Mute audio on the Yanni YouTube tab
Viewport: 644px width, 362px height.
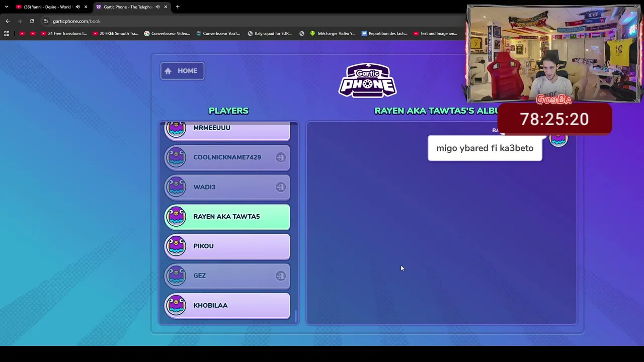coord(77,7)
